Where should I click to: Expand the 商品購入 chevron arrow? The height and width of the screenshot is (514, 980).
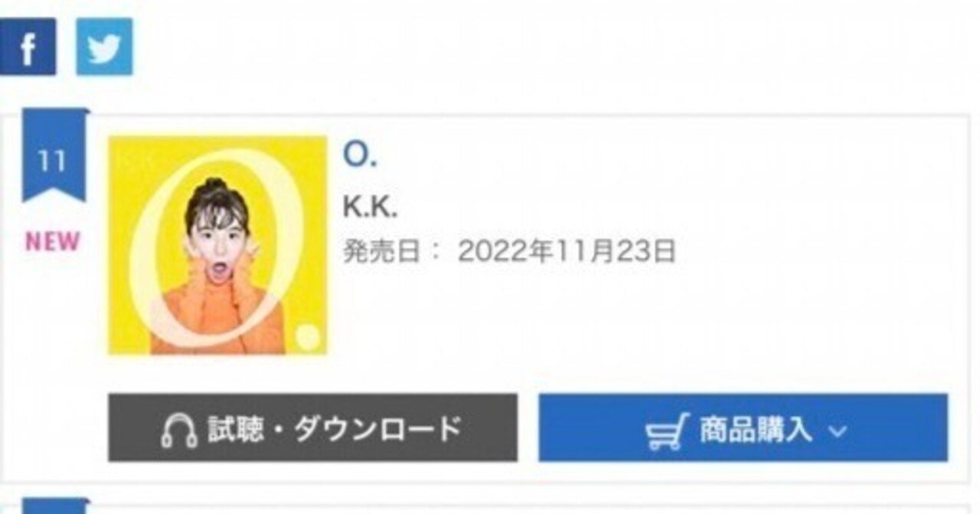click(x=838, y=431)
